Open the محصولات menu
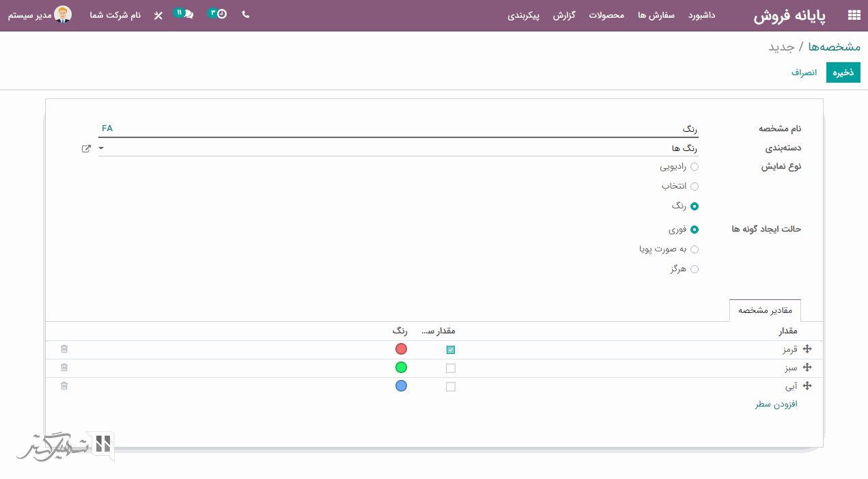The image size is (868, 479). click(606, 15)
